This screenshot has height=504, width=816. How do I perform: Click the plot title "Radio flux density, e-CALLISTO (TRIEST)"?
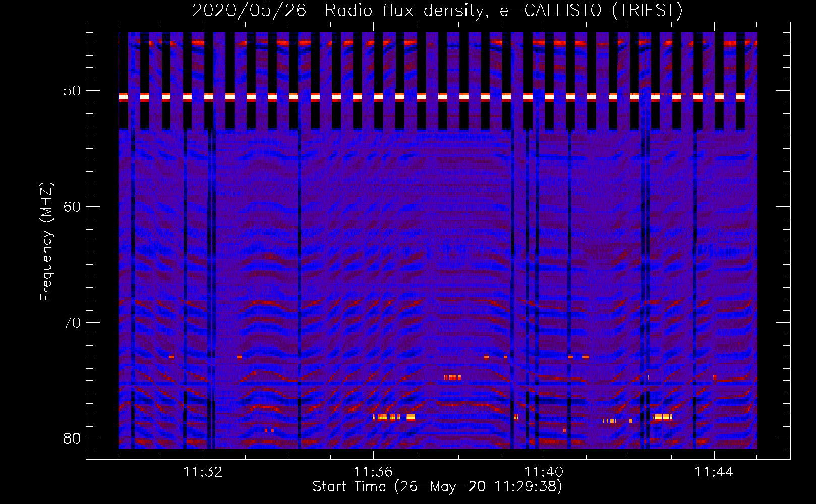503,10
